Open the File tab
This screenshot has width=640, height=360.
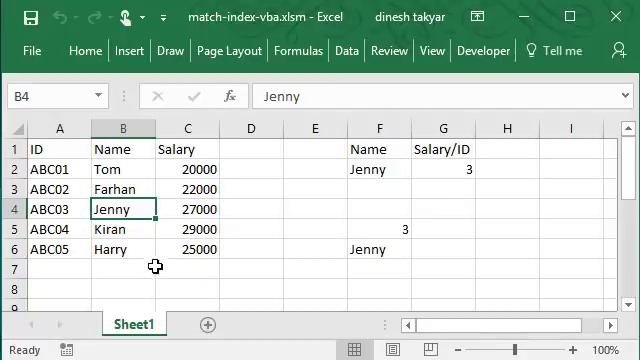[x=32, y=51]
